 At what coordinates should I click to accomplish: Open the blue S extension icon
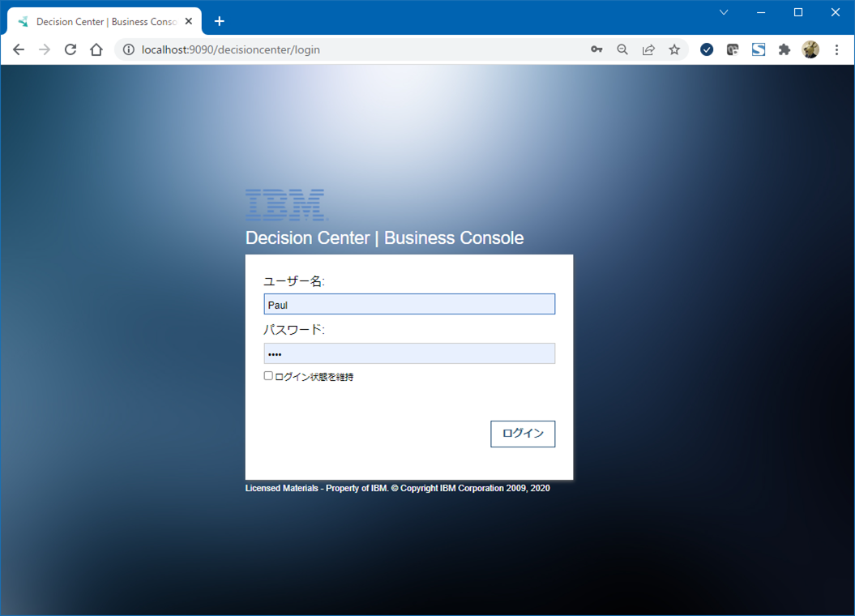[x=759, y=49]
